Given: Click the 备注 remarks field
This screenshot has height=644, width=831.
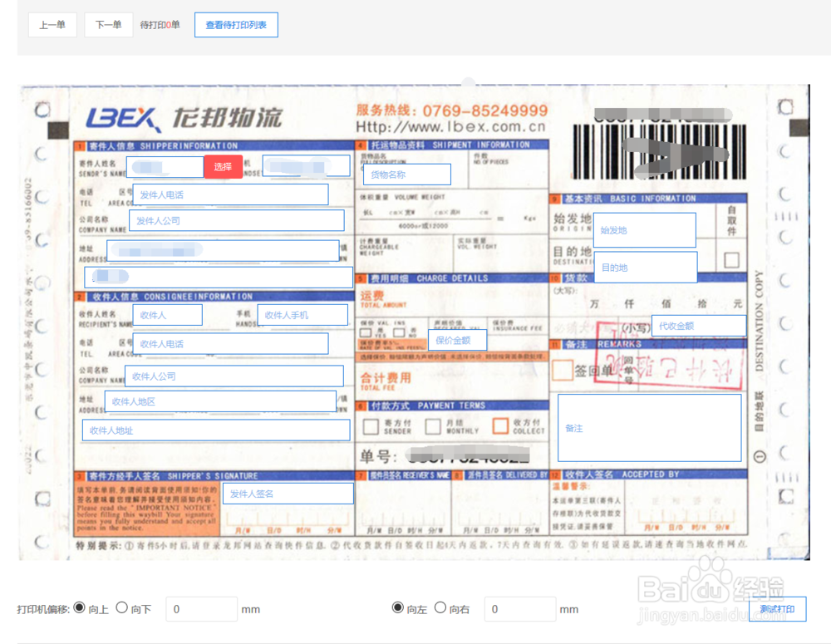Looking at the screenshot, I should click(x=649, y=428).
